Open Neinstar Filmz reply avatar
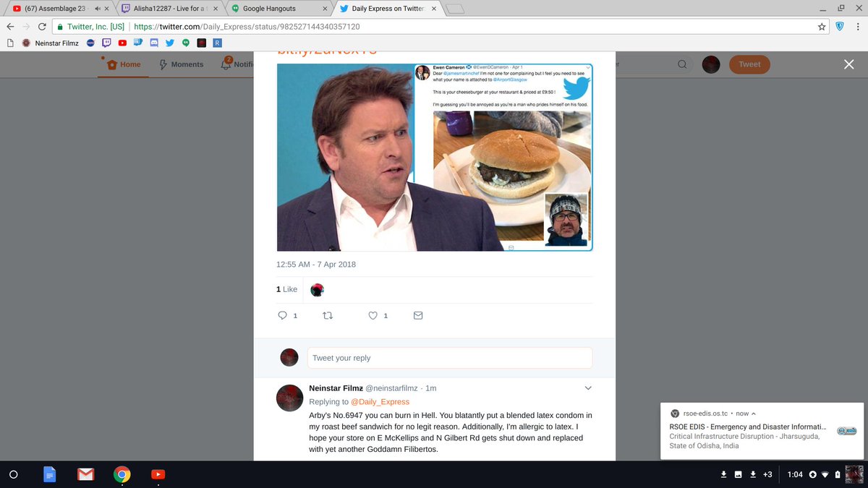868x488 pixels. click(289, 396)
